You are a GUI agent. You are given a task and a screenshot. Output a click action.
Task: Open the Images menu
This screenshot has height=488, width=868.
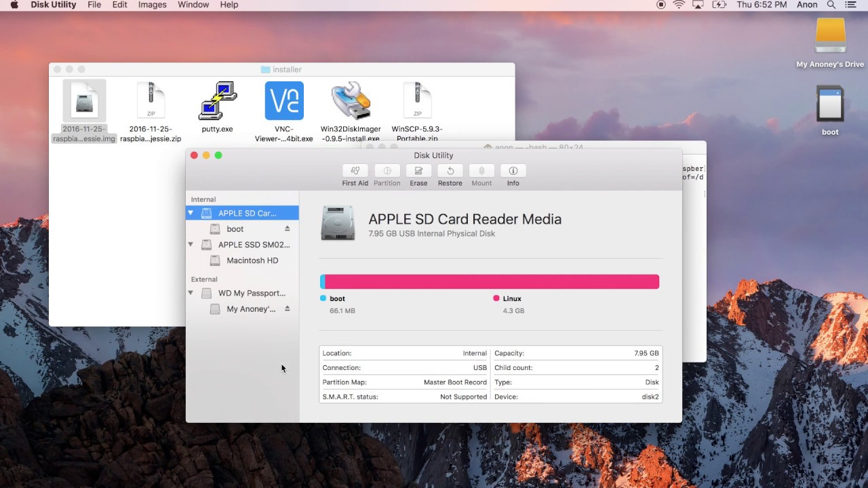[153, 5]
